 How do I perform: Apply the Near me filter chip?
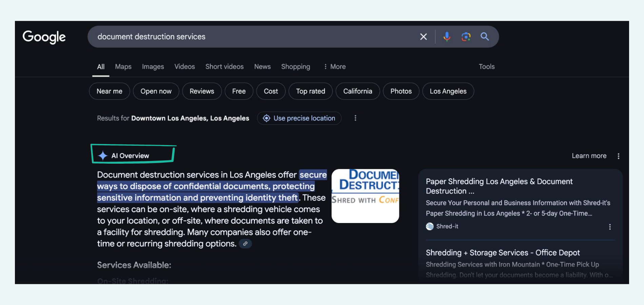109,91
